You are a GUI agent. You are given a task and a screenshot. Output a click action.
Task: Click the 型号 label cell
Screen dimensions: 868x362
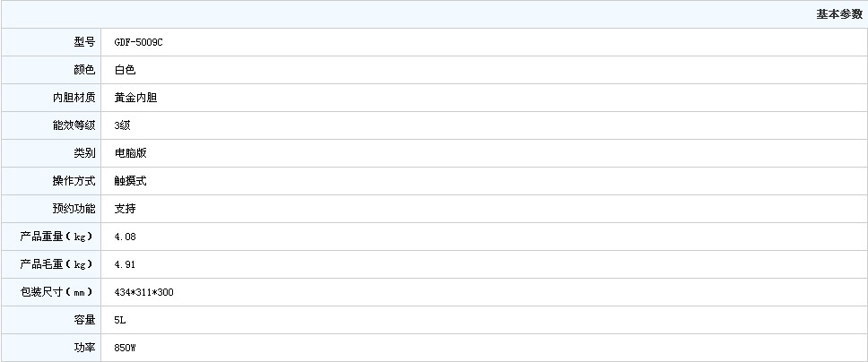84,42
